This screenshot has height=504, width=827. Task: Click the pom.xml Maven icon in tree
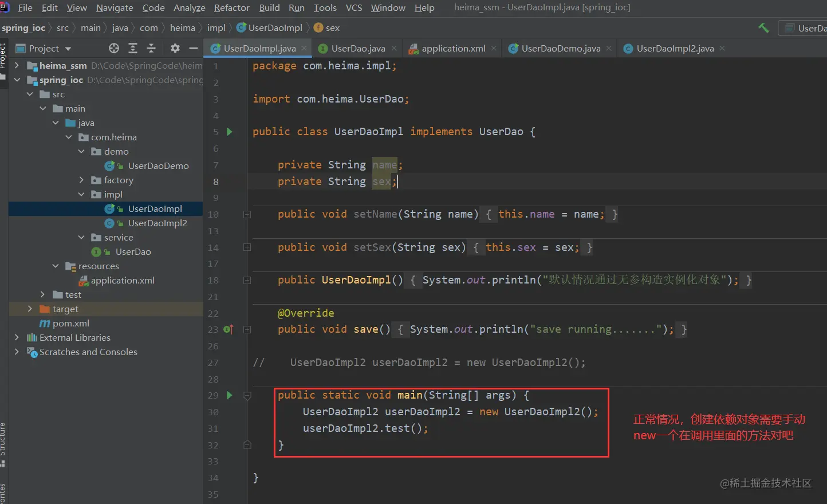coord(45,324)
